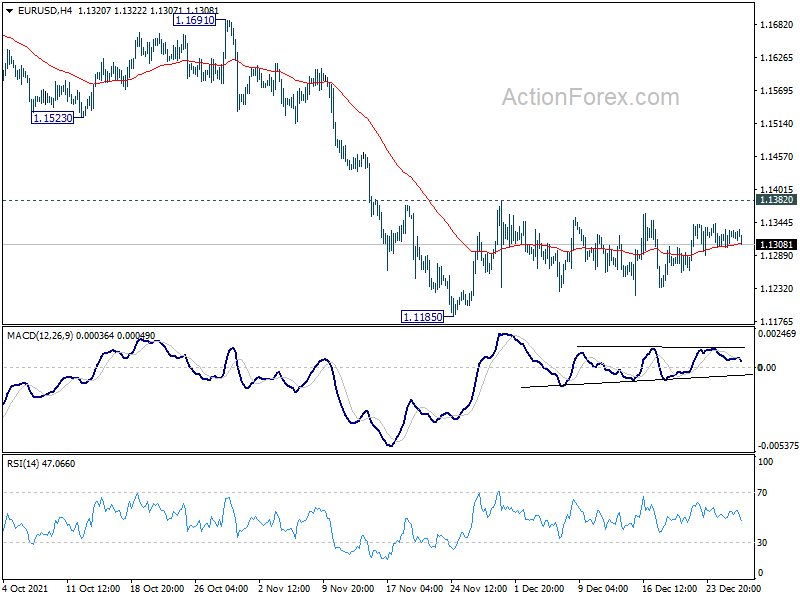Image resolution: width=800 pixels, height=600 pixels.
Task: Click the 4 Oct 2021 date label
Action: point(26,588)
